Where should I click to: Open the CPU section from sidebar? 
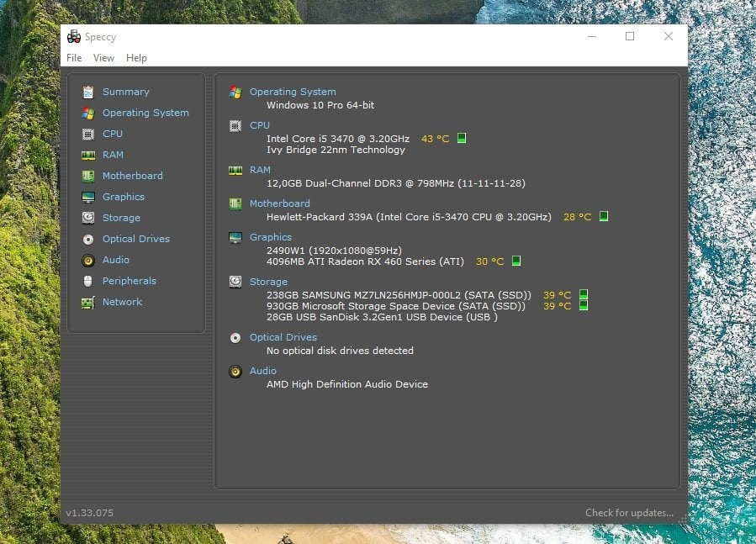pos(113,134)
